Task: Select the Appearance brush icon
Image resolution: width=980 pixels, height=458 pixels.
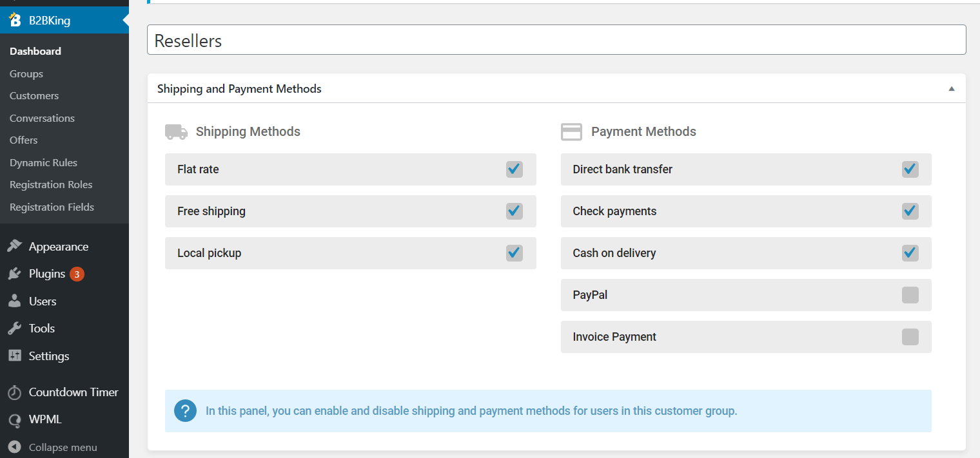Action: [x=15, y=245]
